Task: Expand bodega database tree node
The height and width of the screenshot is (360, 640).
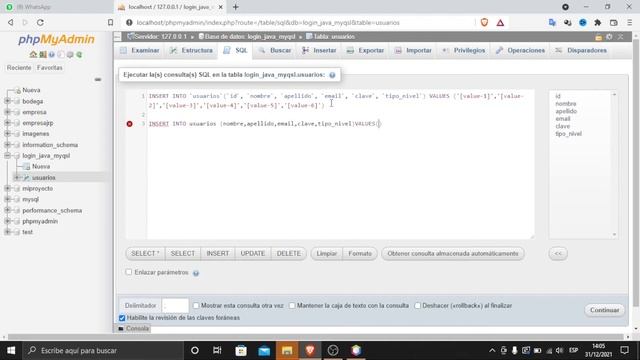Action: pyautogui.click(x=7, y=101)
